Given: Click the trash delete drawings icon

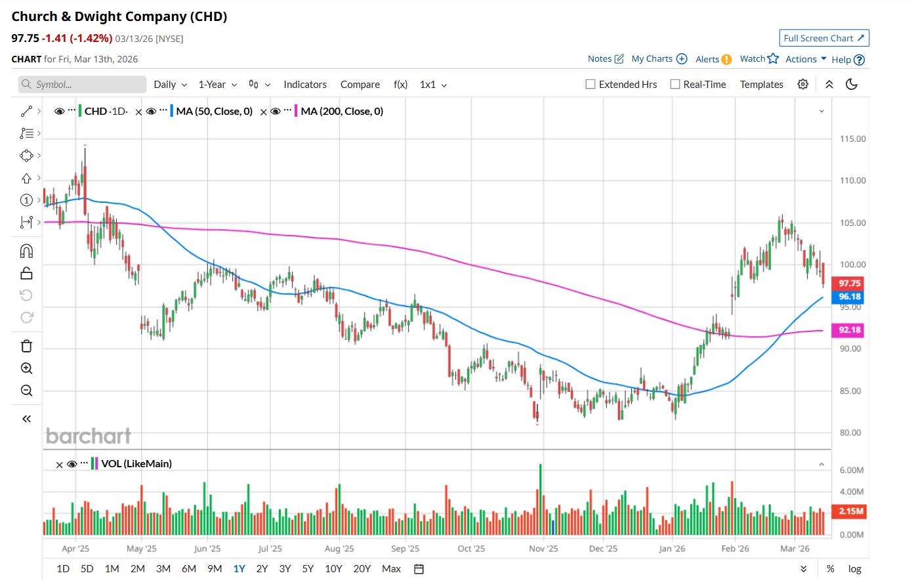Looking at the screenshot, I should 26,346.
